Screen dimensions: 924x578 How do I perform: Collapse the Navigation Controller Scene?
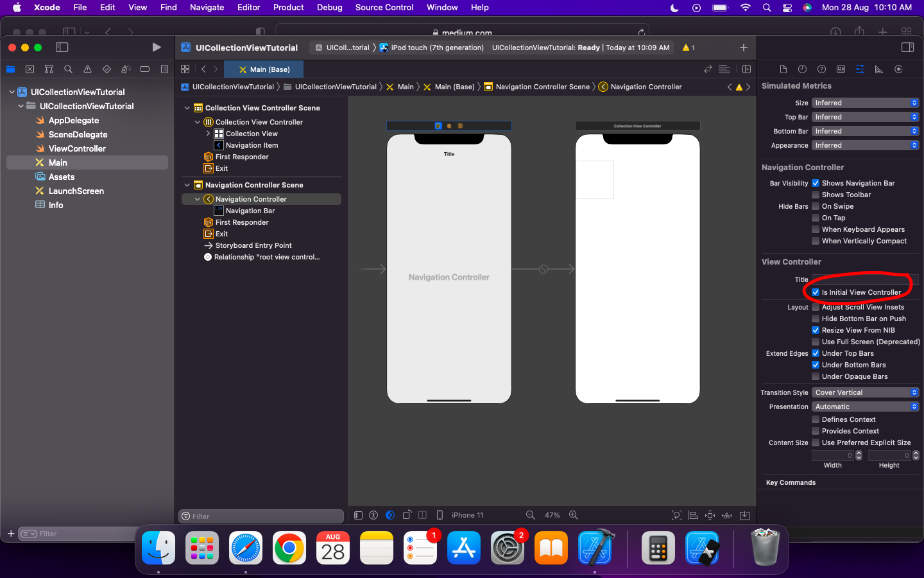tap(187, 185)
